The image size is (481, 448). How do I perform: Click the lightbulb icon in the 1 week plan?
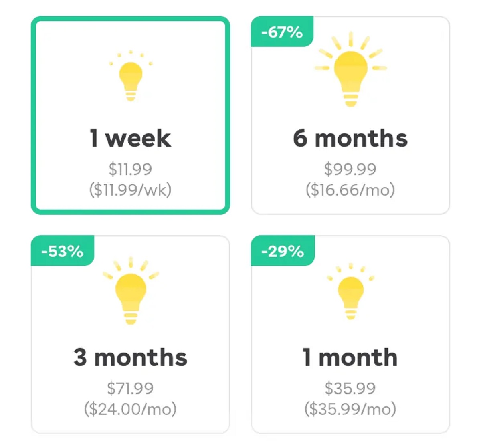tap(131, 79)
